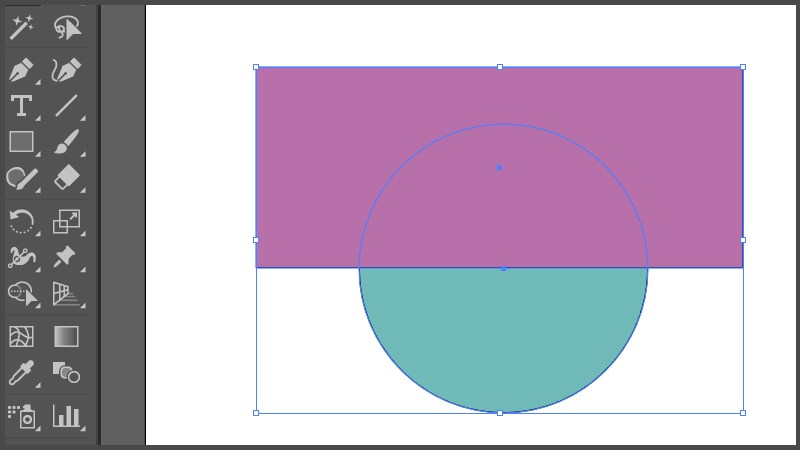Select the Mesh tool
Viewport: 800px width, 450px height.
[21, 337]
